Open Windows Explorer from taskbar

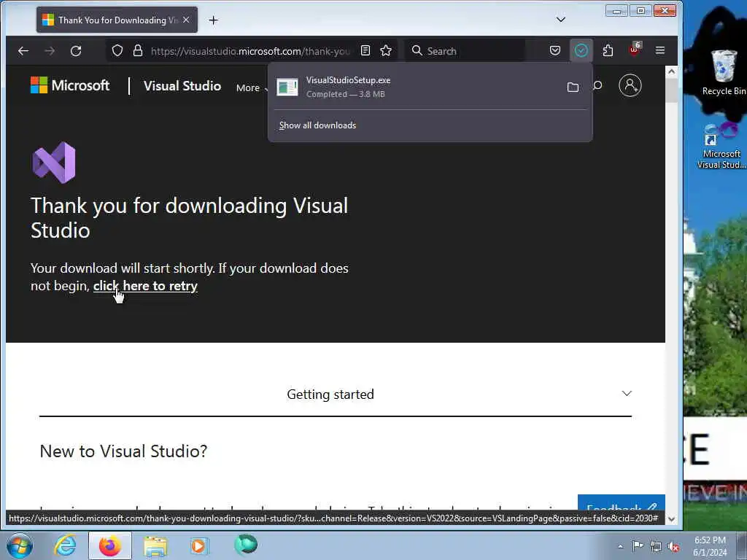tap(155, 545)
